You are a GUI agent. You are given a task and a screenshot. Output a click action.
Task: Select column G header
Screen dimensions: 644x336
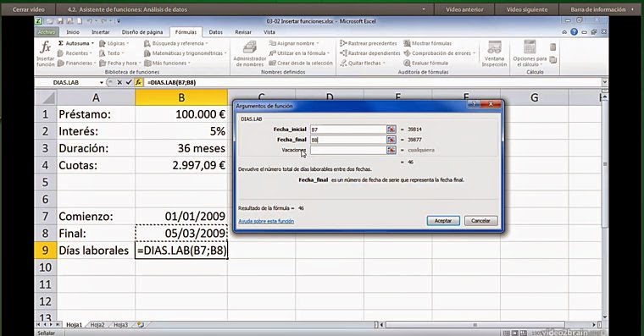[534, 97]
